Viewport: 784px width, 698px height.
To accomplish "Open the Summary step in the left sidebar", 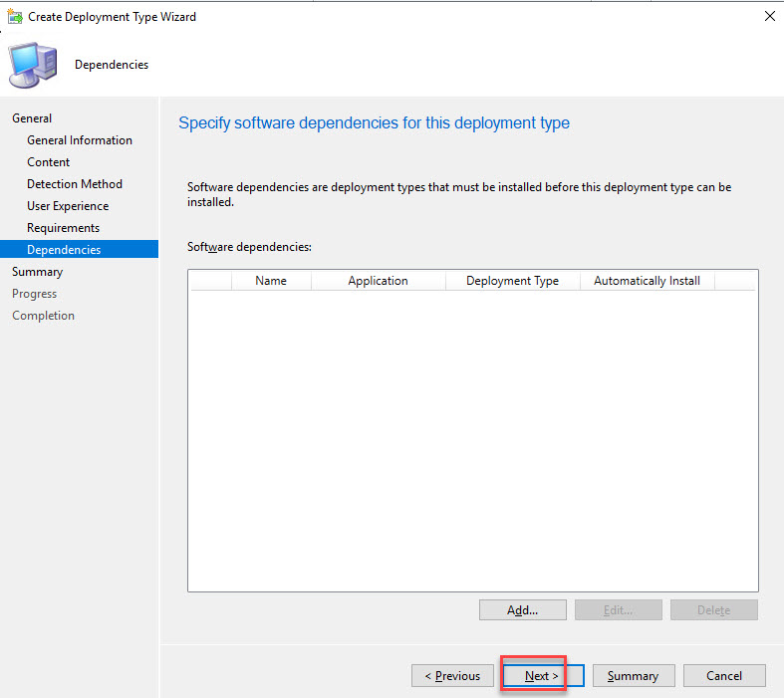I will (37, 272).
